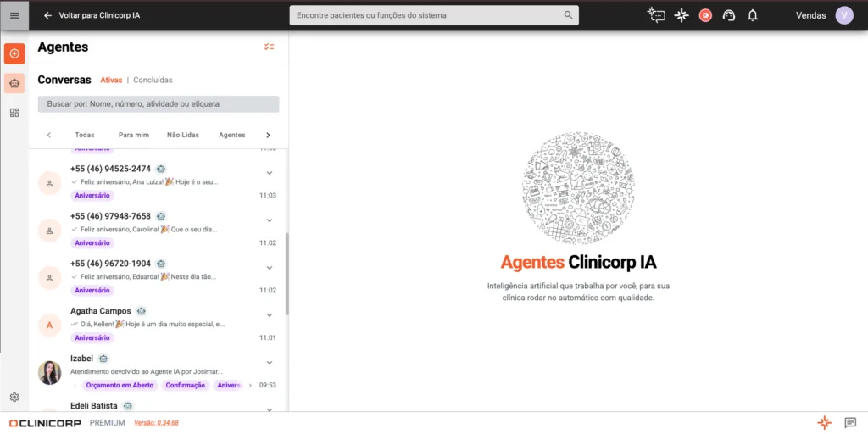Switch to Concluídas conversations

coord(153,80)
